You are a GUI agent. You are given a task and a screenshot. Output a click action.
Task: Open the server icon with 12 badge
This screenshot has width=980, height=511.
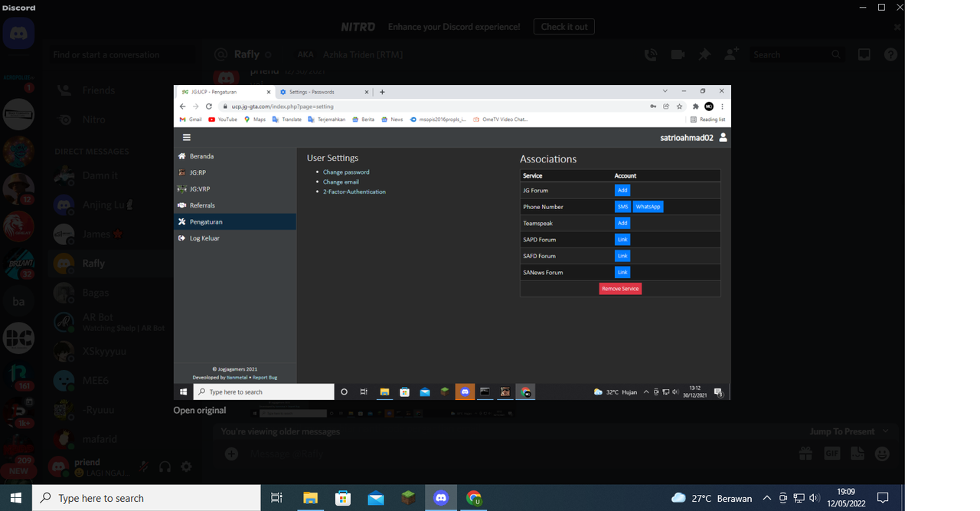(x=18, y=188)
